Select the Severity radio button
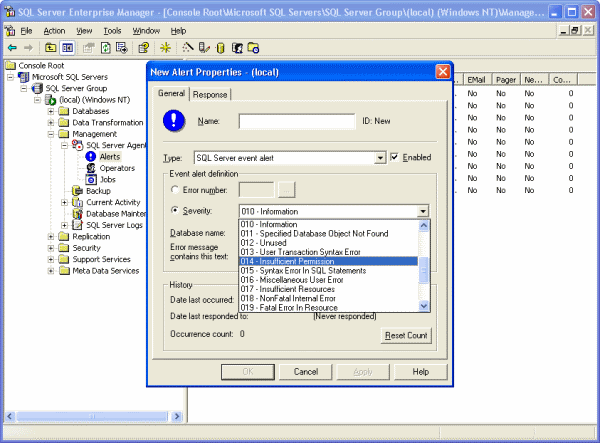The width and height of the screenshot is (600, 443). [x=175, y=210]
